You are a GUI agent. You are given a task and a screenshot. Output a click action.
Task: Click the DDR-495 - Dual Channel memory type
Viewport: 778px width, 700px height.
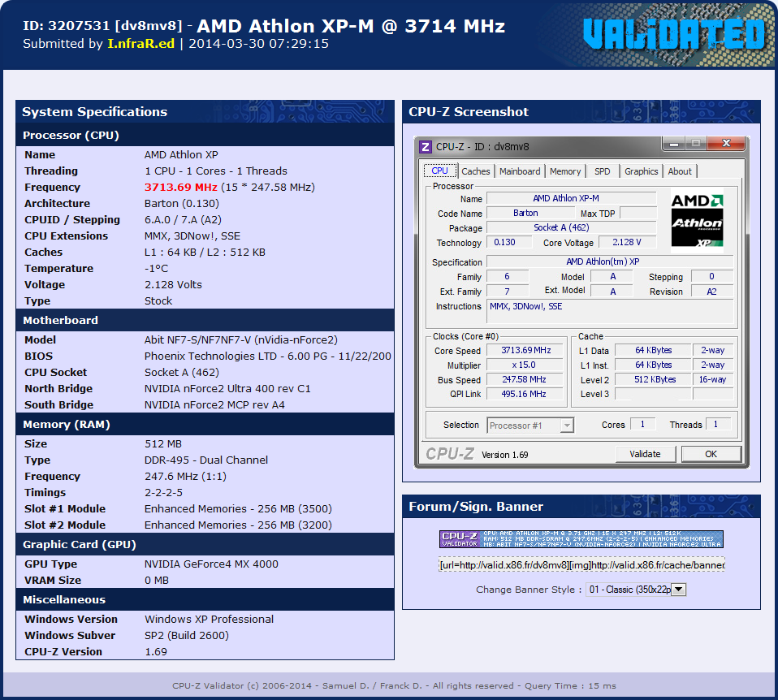[206, 460]
